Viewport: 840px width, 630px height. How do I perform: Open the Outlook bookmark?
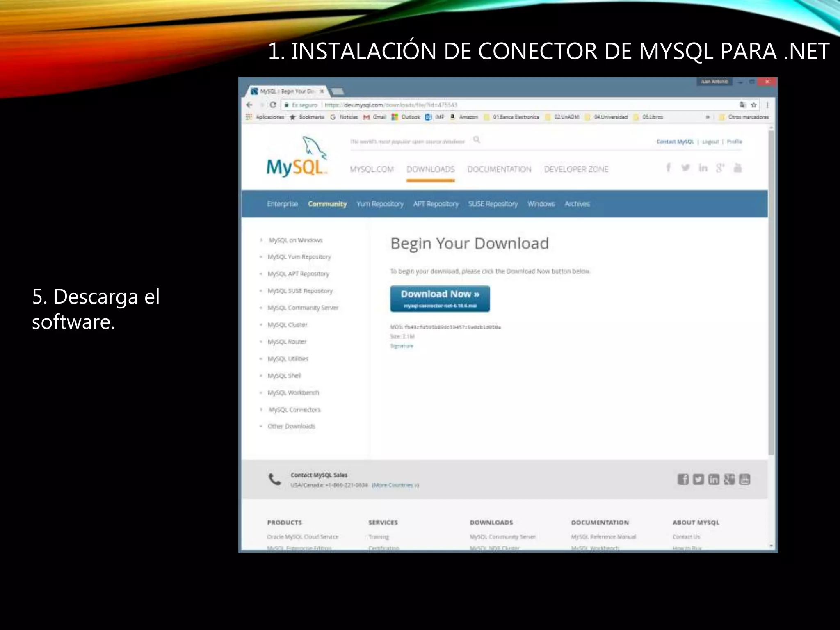(406, 117)
